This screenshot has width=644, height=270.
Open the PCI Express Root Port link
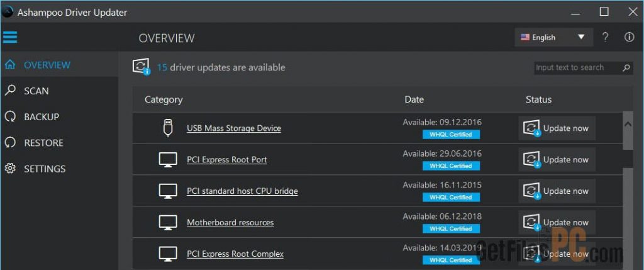point(226,159)
